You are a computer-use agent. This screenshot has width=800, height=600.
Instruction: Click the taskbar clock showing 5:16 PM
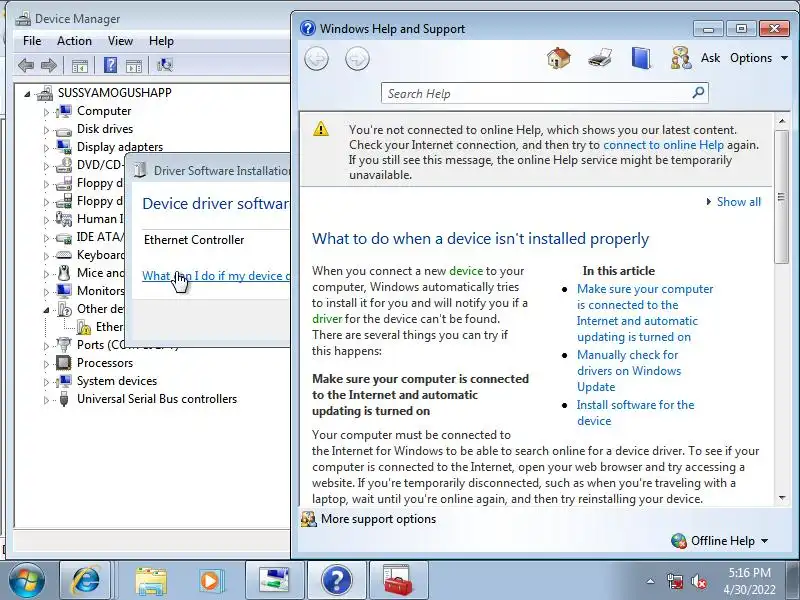point(749,581)
